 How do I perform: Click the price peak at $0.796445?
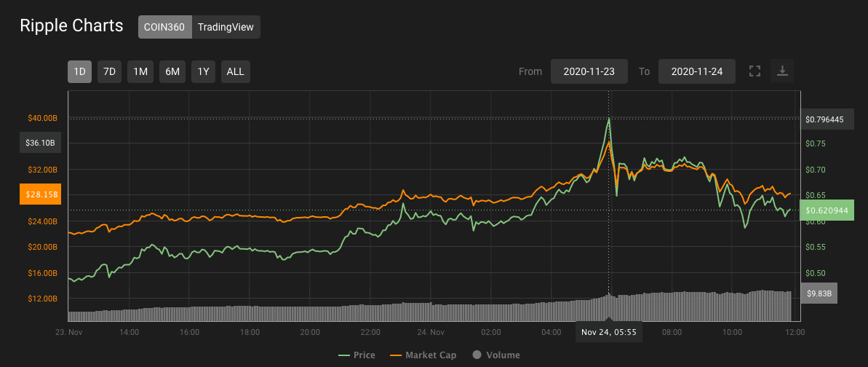pyautogui.click(x=609, y=119)
